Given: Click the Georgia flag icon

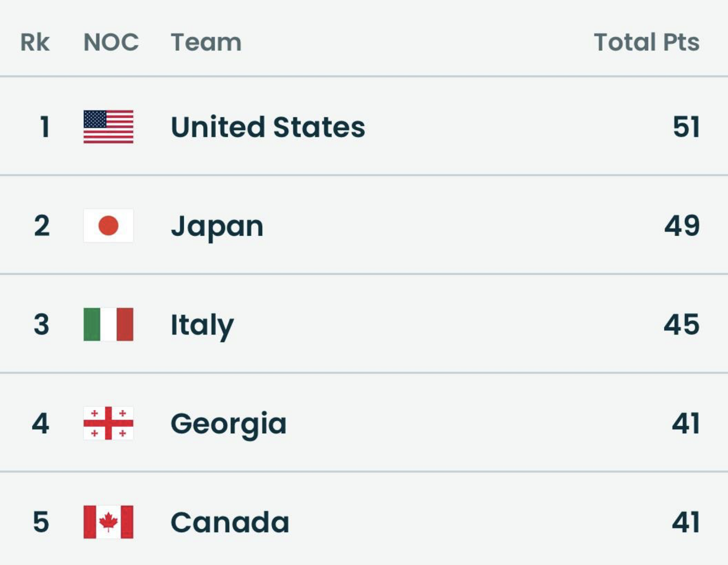Looking at the screenshot, I should point(108,423).
